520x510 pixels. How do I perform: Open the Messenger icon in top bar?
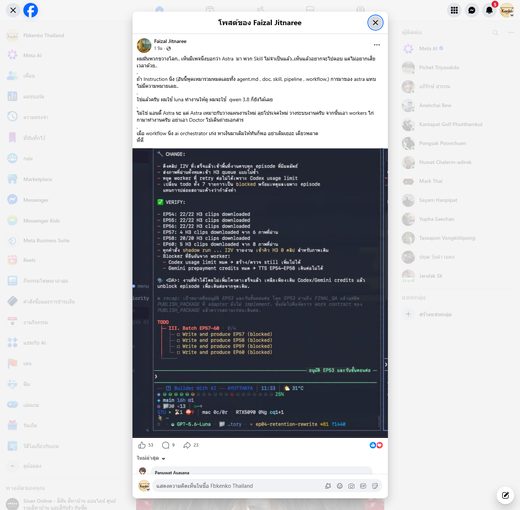(x=472, y=10)
